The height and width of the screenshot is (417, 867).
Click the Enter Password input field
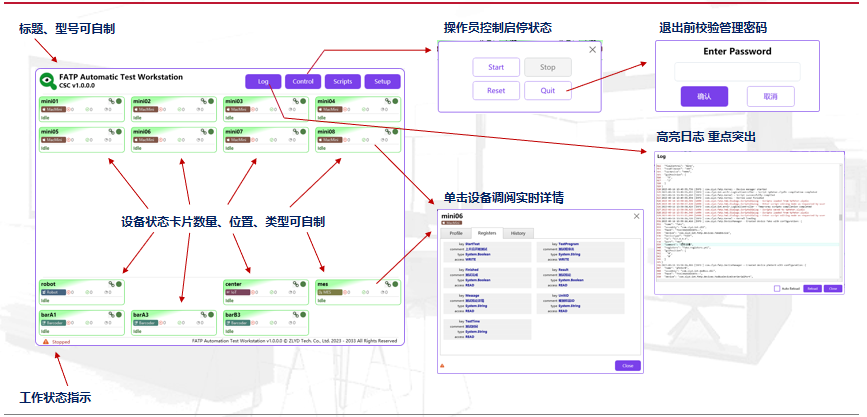737,72
